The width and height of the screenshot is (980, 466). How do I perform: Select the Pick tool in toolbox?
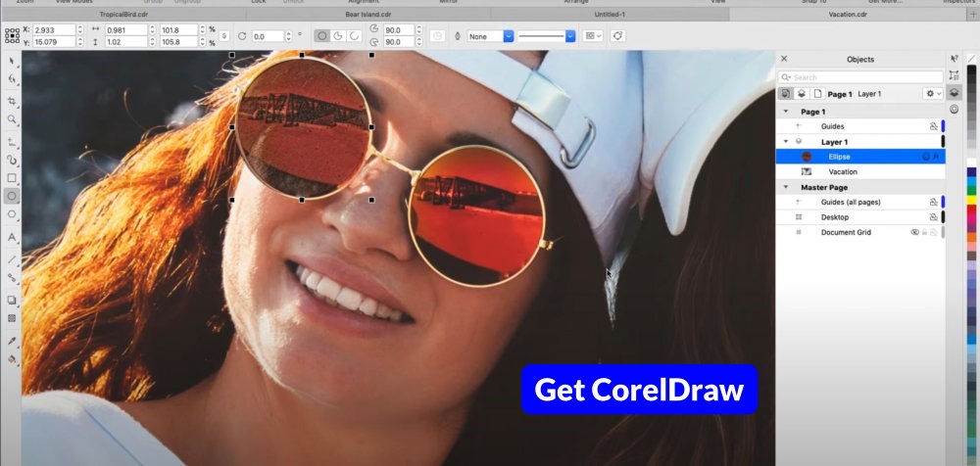[11, 61]
